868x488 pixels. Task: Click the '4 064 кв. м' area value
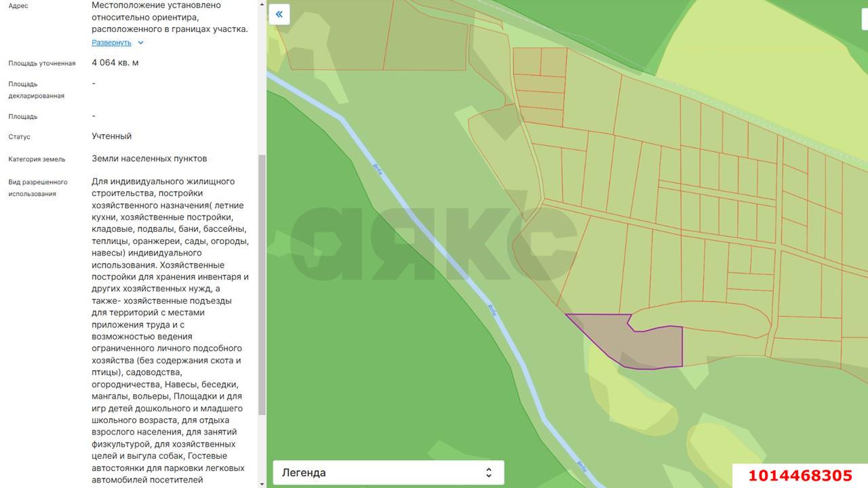pos(115,63)
